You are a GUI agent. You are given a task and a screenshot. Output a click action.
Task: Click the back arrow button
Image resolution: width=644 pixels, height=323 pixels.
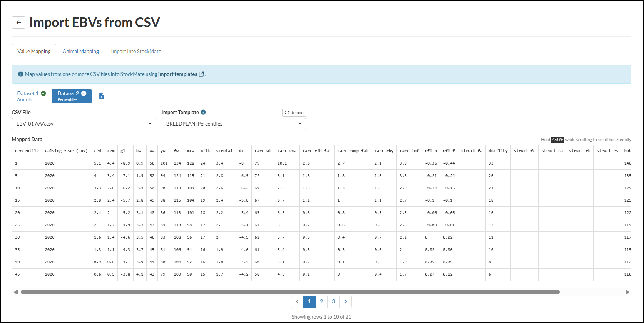18,22
